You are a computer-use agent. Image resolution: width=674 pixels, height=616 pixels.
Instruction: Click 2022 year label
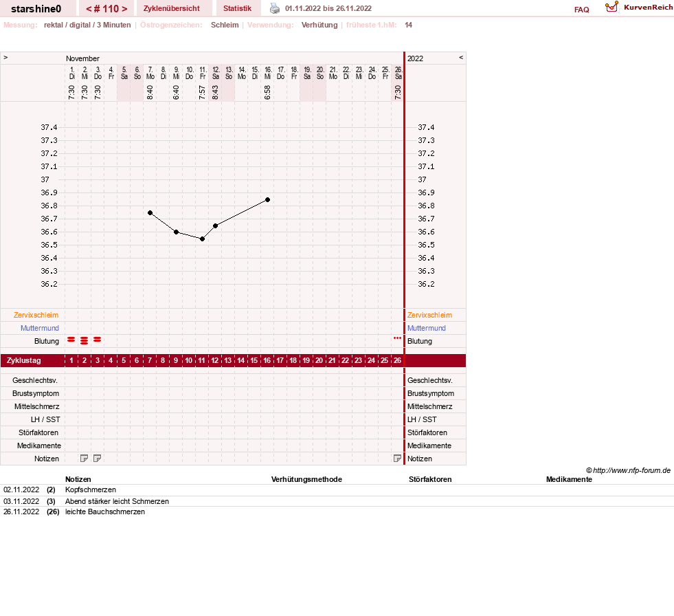tap(415, 58)
